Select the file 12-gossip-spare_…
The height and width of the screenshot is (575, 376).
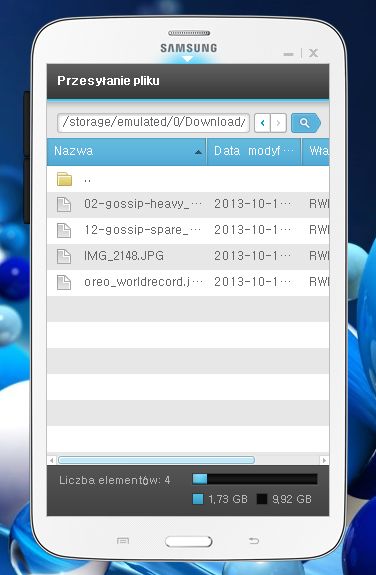pyautogui.click(x=143, y=230)
